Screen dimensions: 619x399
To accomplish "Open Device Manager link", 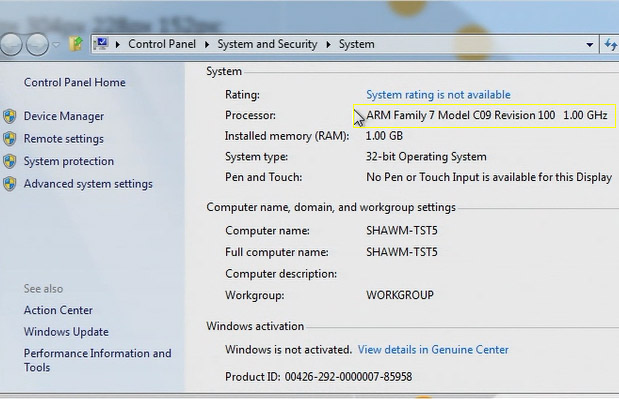I will [64, 116].
